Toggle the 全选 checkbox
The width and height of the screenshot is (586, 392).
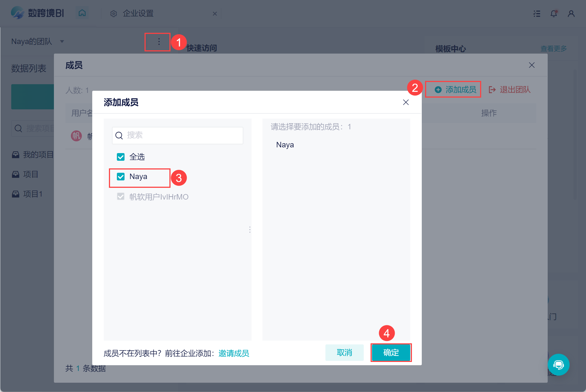[121, 157]
